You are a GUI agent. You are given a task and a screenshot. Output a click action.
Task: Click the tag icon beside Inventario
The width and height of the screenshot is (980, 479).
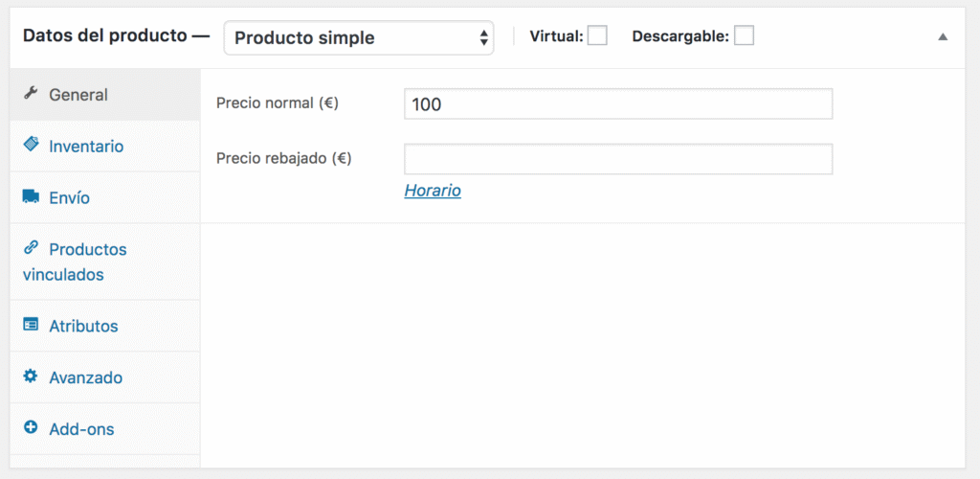coord(30,145)
